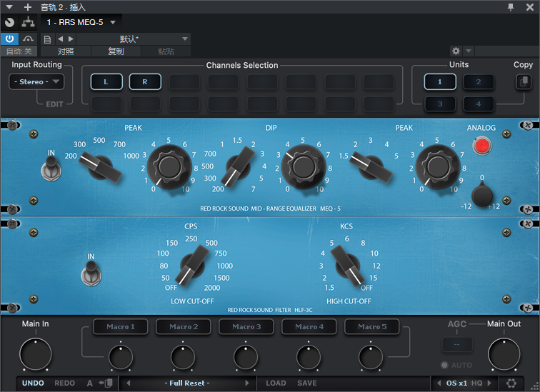The width and height of the screenshot is (540, 392).
Task: Select the R channel slot
Action: [145, 82]
